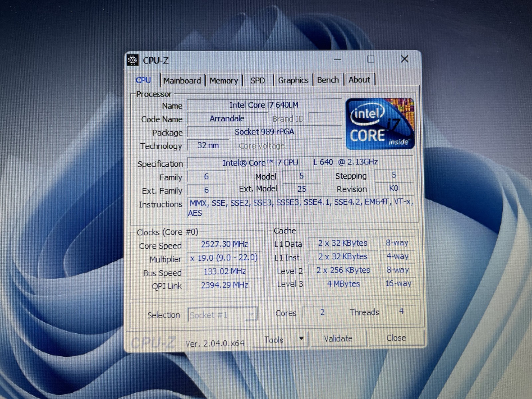532x399 pixels.
Task: Click the Instructions list text
Action: click(301, 207)
